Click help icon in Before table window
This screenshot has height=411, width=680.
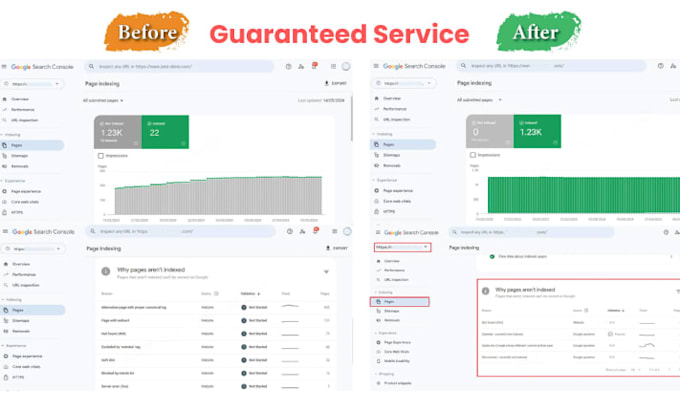pyautogui.click(x=290, y=232)
